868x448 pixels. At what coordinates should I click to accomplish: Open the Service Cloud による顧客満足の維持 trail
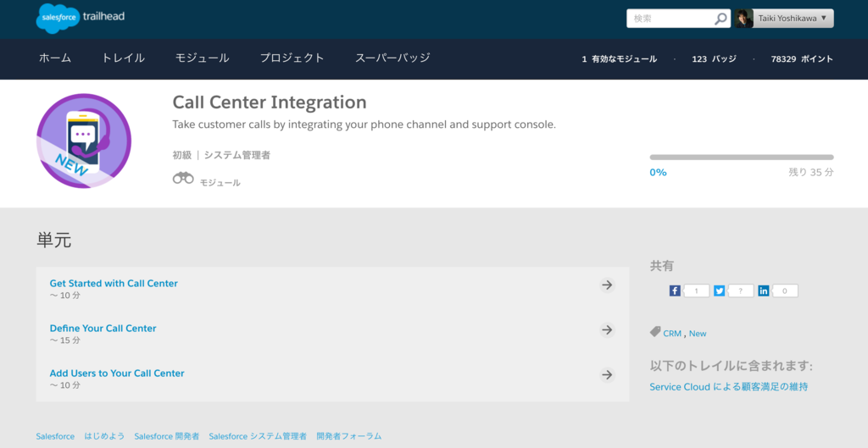coord(728,387)
